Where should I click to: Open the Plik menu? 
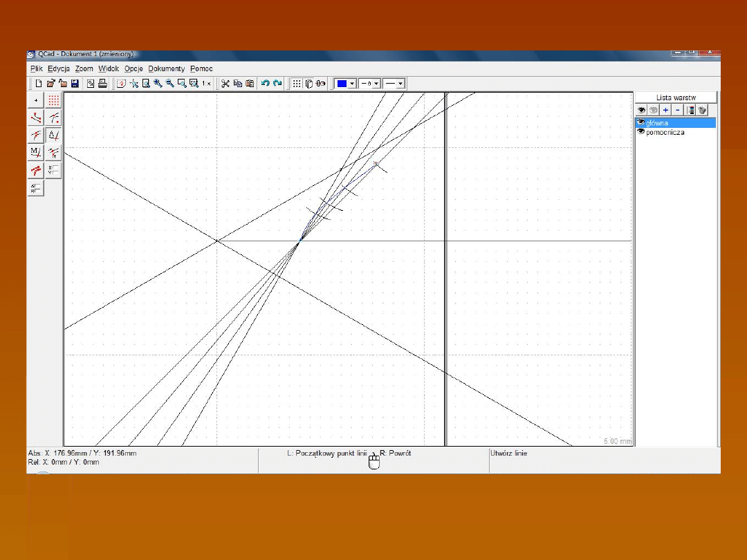click(37, 68)
